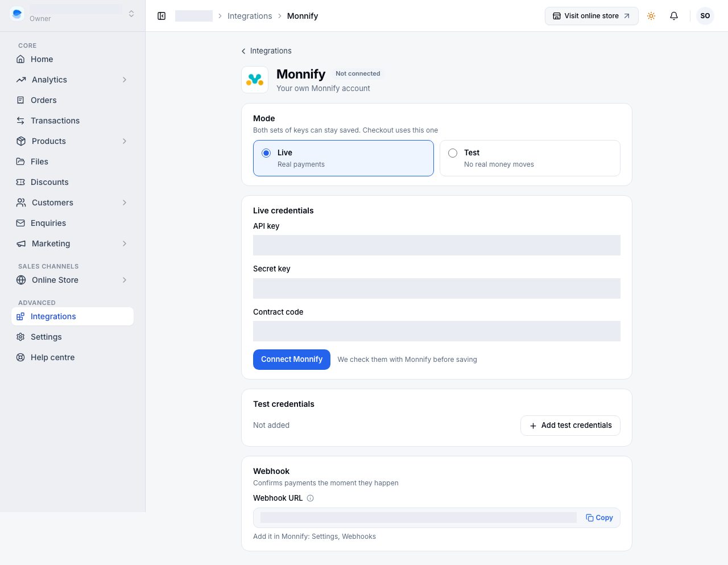Click the Transactions arrows icon
728x565 pixels.
point(21,121)
